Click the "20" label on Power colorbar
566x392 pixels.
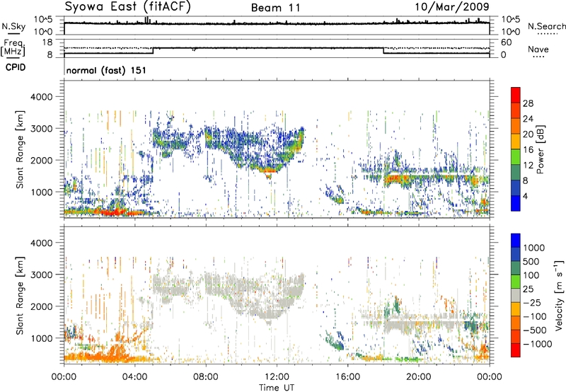pyautogui.click(x=528, y=134)
